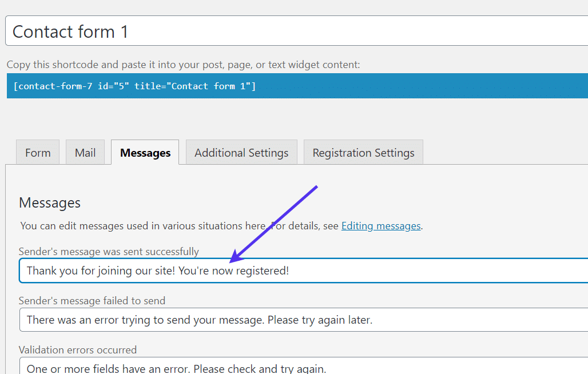This screenshot has width=588, height=374.
Task: Open the Additional Settings tab
Action: pos(241,152)
